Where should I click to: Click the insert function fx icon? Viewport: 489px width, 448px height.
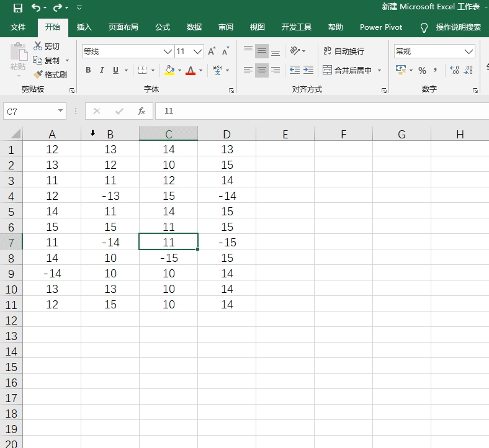tap(141, 111)
